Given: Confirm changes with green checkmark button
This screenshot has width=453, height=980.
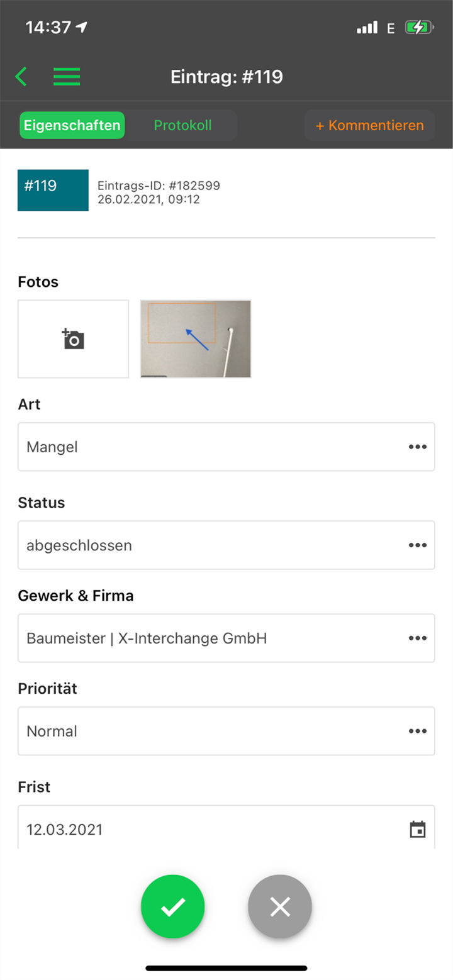Looking at the screenshot, I should click(x=173, y=906).
